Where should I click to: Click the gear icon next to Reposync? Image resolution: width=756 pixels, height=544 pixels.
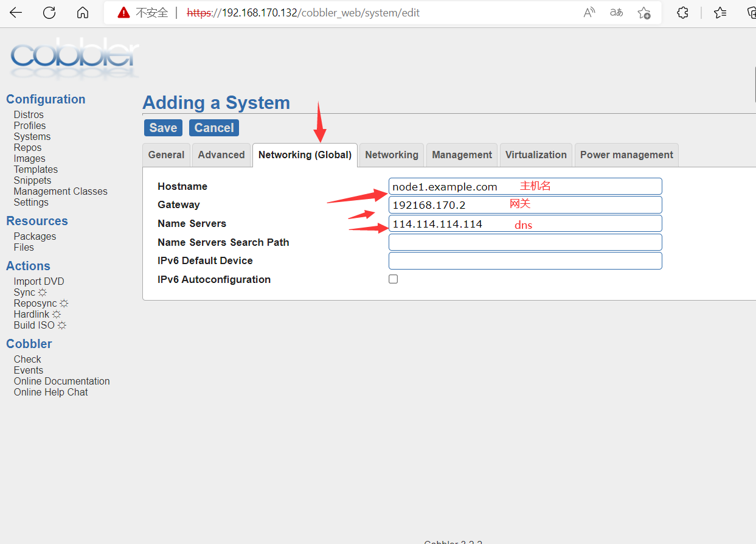point(64,304)
